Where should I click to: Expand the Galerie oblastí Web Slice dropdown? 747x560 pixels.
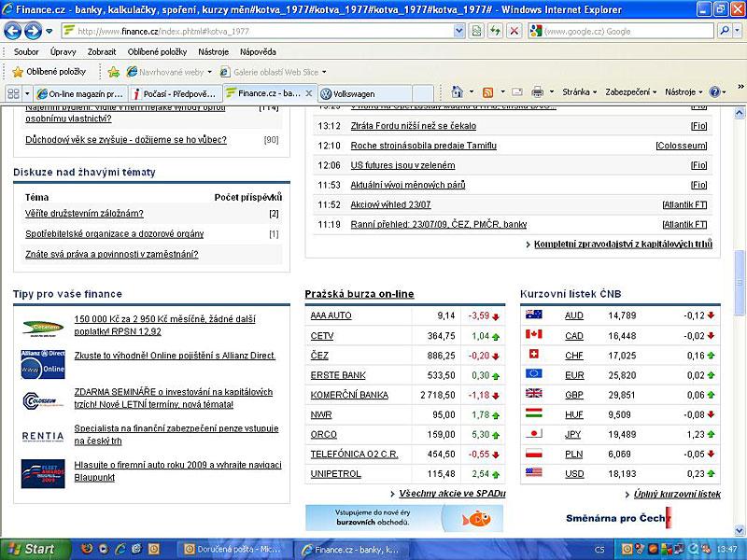324,73
